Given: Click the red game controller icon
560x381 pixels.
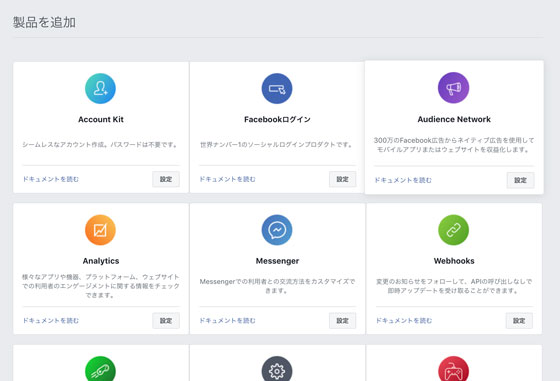Looking at the screenshot, I should coord(454,369).
